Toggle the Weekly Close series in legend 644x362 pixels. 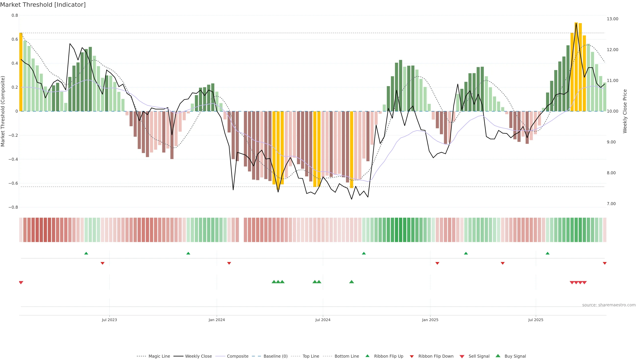click(x=198, y=356)
